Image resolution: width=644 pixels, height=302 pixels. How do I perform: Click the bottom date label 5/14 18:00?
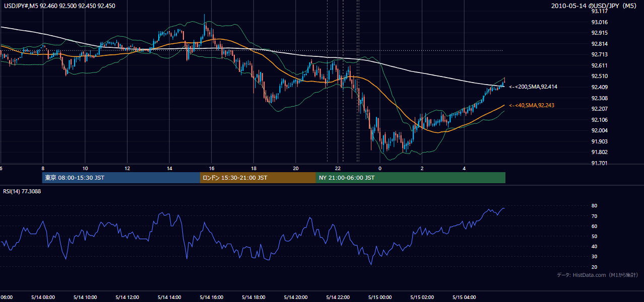tap(253, 297)
